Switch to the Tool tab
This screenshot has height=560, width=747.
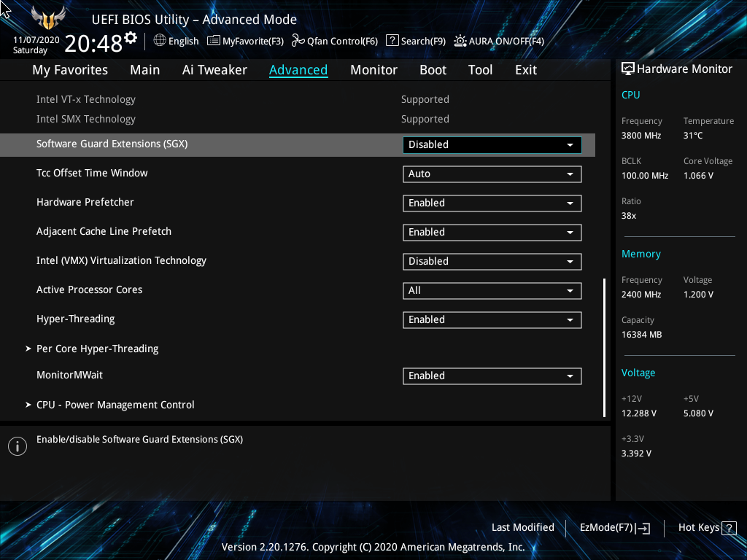(480, 70)
